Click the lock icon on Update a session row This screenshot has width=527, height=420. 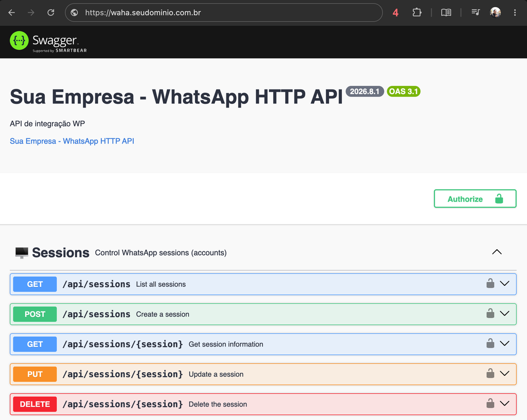490,373
